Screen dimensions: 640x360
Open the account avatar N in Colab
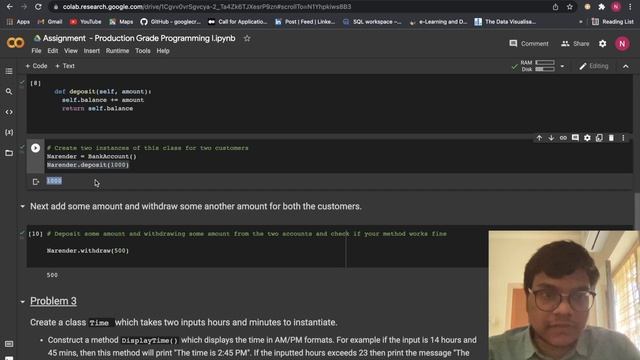(x=622, y=44)
